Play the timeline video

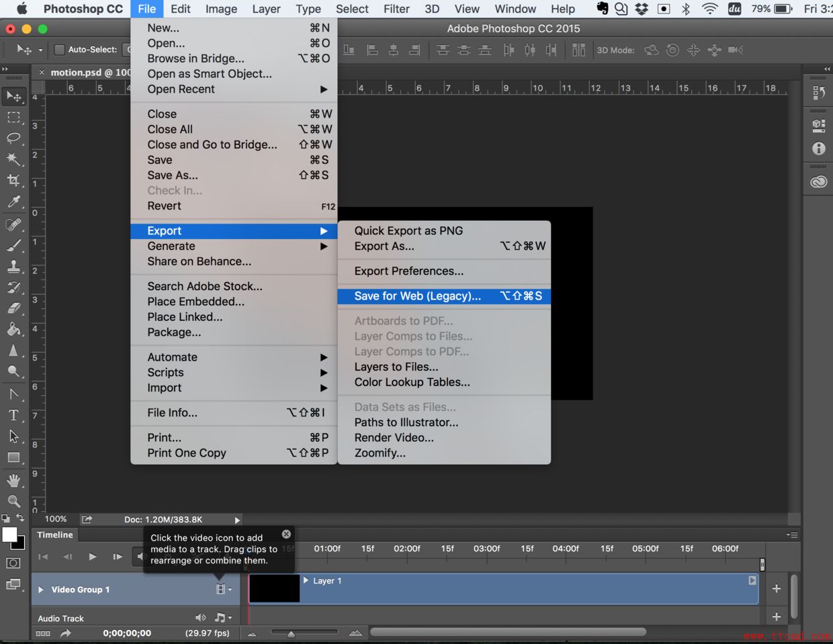pyautogui.click(x=93, y=557)
